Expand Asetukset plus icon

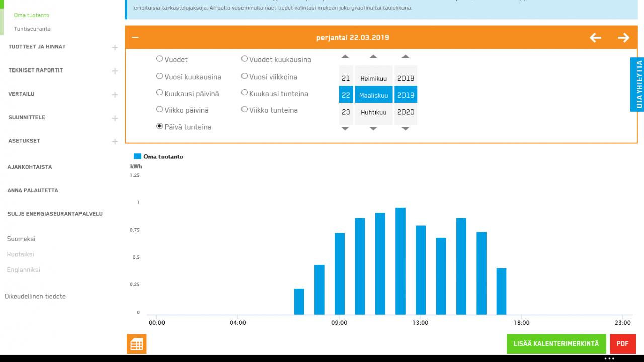tap(115, 142)
